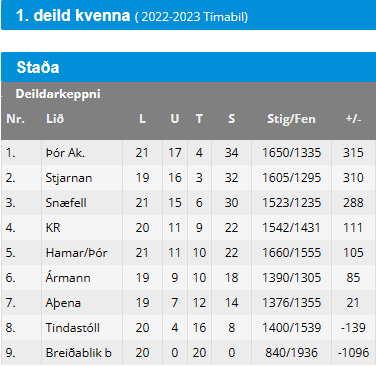376x366 pixels.
Task: Open the Tindastóll team link
Action: 72,328
